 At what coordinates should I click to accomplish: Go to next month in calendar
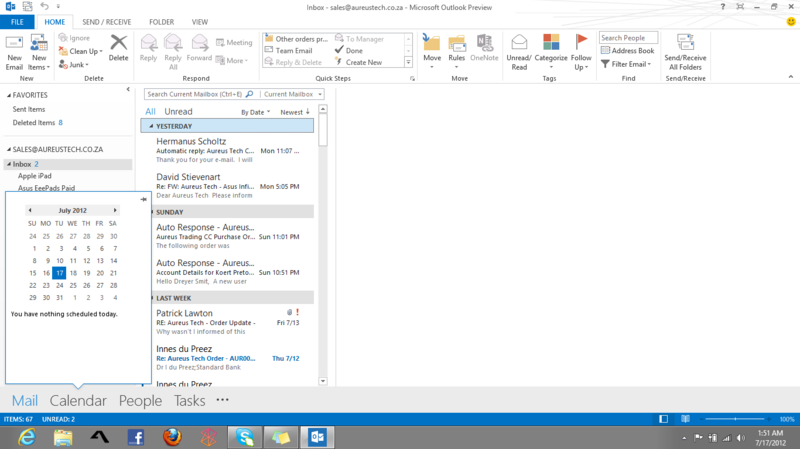tap(115, 210)
